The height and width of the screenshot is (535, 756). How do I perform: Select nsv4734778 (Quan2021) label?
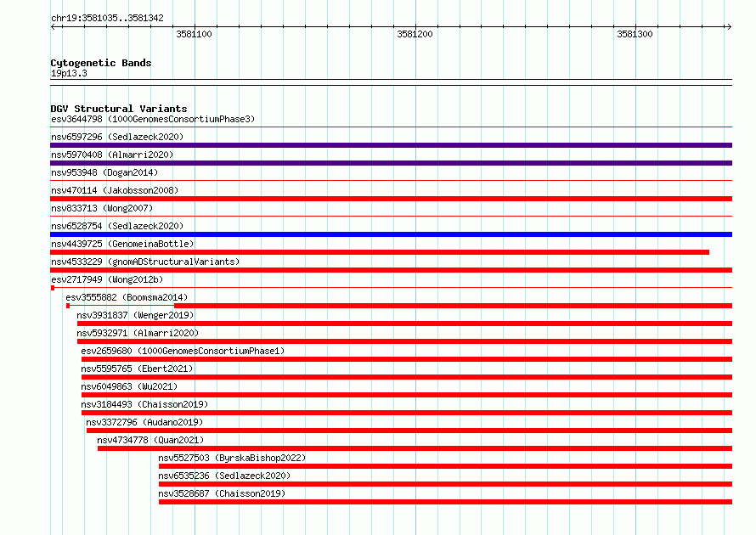click(150, 440)
